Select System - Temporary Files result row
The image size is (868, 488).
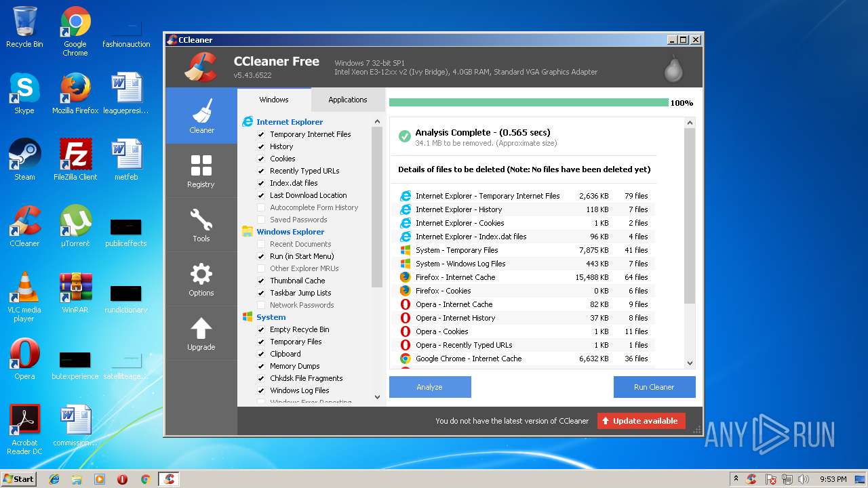pyautogui.click(x=524, y=250)
